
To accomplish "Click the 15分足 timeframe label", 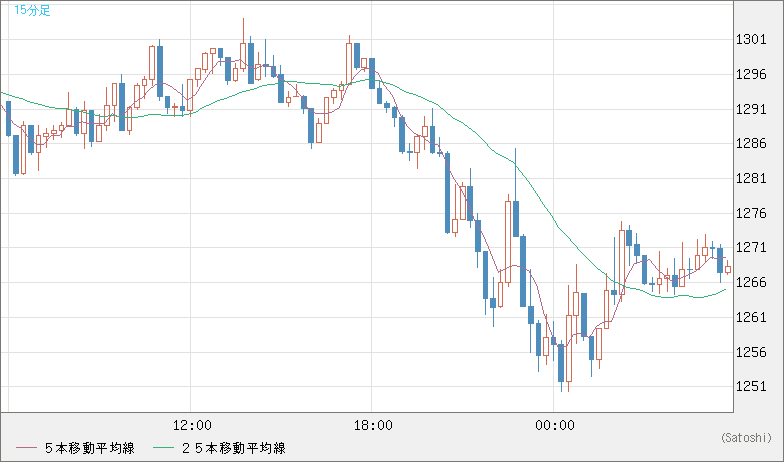I will tap(32, 10).
